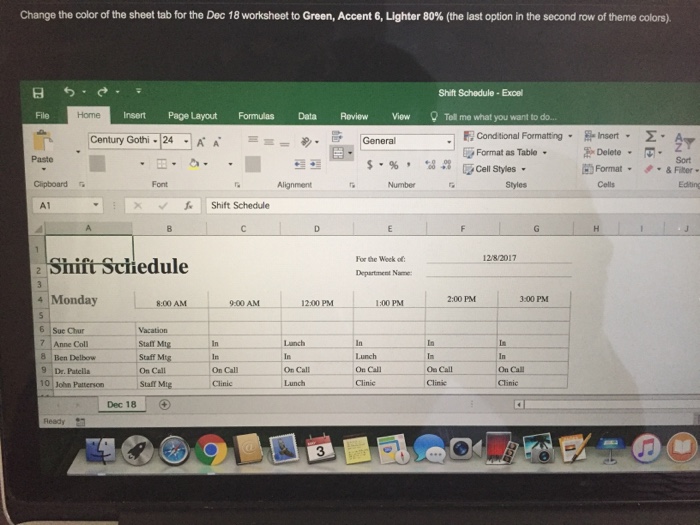This screenshot has width=700, height=525.
Task: Apply Percent Style format
Action: 393,165
